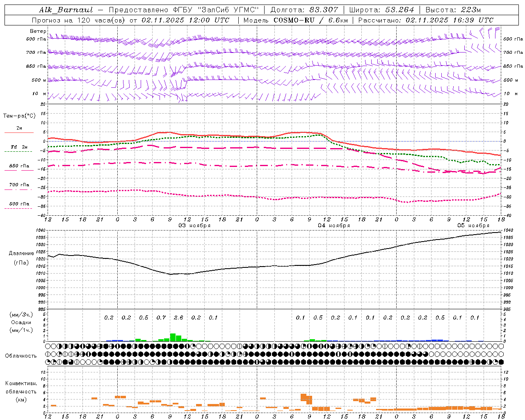Click the solid red line sample under '2м'
The width and height of the screenshot is (525, 420).
(x=19, y=133)
